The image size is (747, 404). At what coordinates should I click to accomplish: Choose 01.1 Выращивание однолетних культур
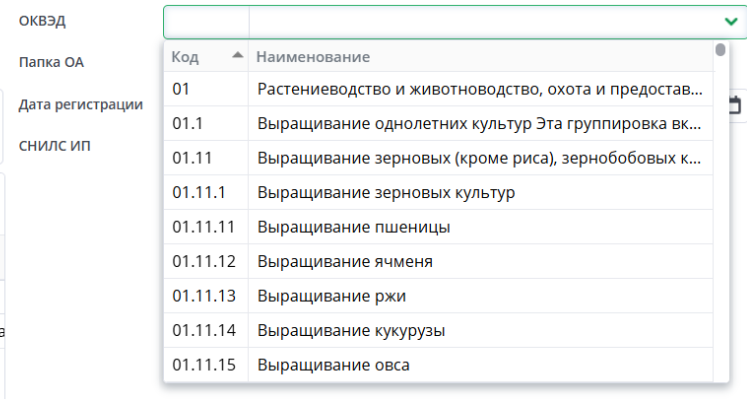(x=440, y=124)
